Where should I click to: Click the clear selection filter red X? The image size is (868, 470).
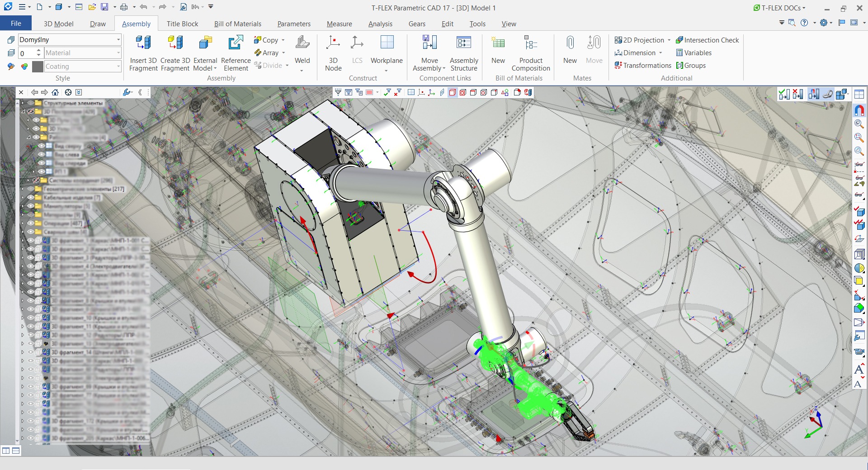(x=398, y=92)
